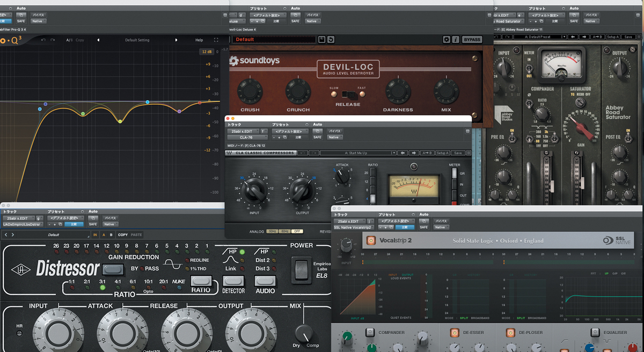
Task: Click CLA-76 A→B copy button
Action: (427, 153)
